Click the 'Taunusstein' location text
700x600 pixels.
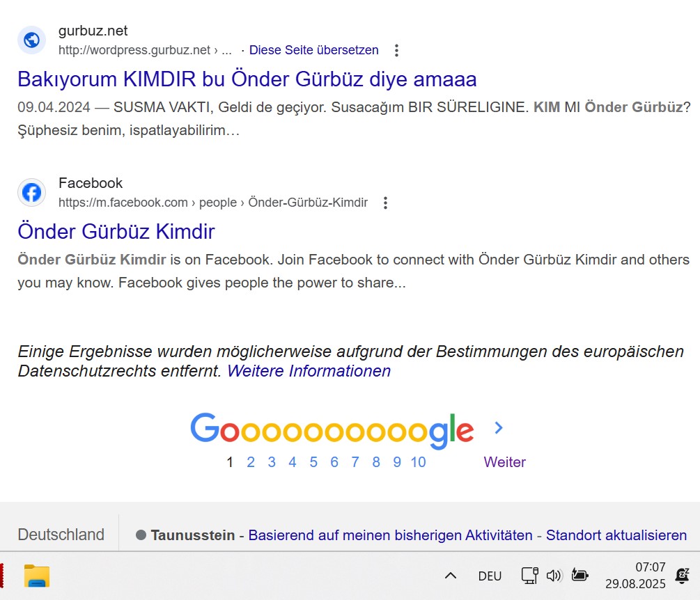coord(193,535)
